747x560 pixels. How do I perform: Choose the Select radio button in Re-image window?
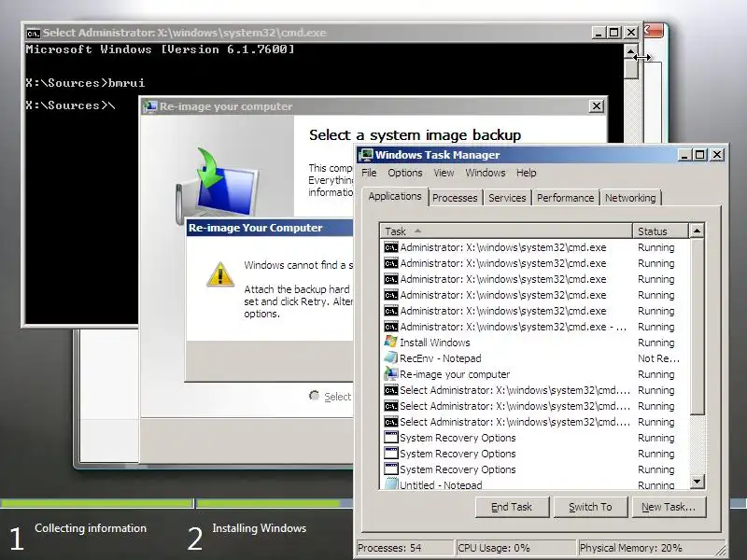pyautogui.click(x=314, y=396)
